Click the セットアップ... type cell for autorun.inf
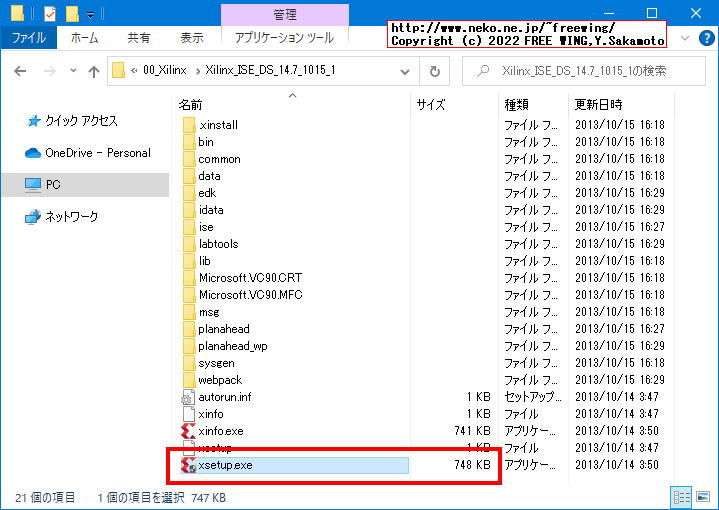 click(532, 397)
